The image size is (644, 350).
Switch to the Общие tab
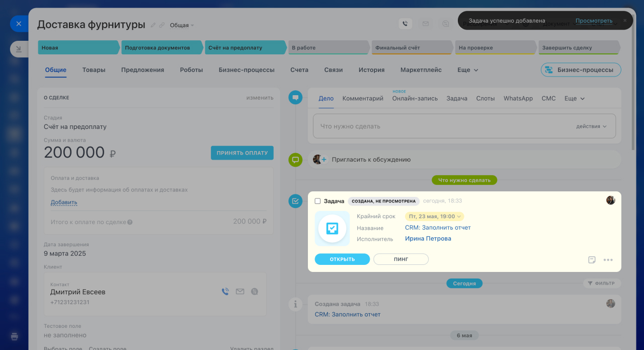click(x=56, y=70)
